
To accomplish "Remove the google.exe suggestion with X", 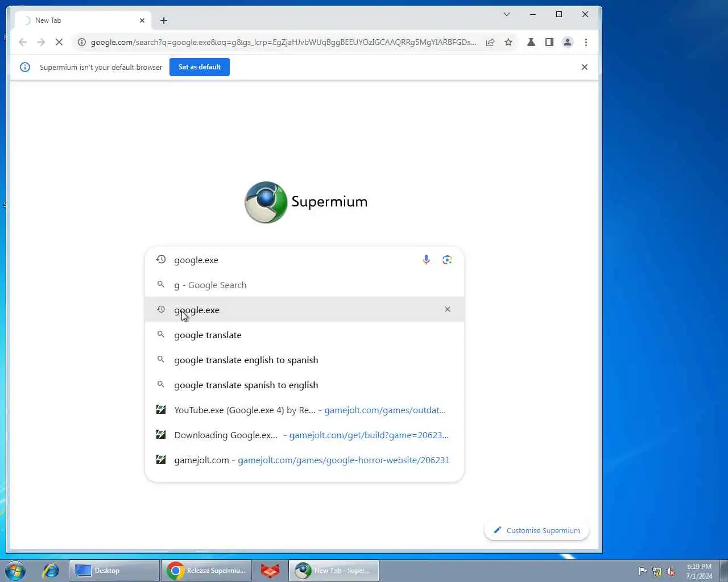I will coord(448,309).
